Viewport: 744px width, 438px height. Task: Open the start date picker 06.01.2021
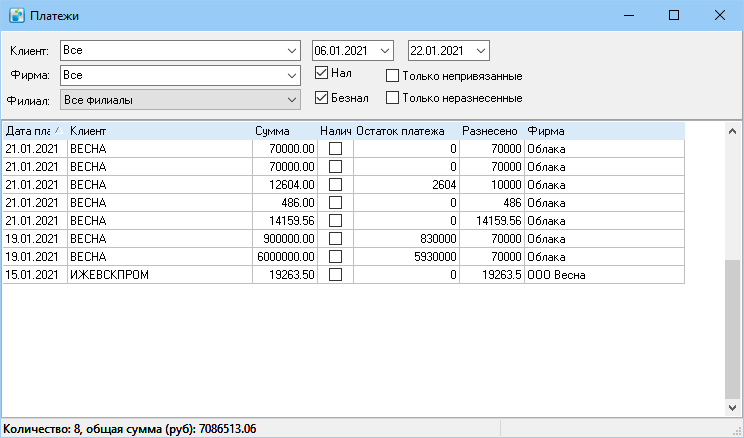(385, 51)
